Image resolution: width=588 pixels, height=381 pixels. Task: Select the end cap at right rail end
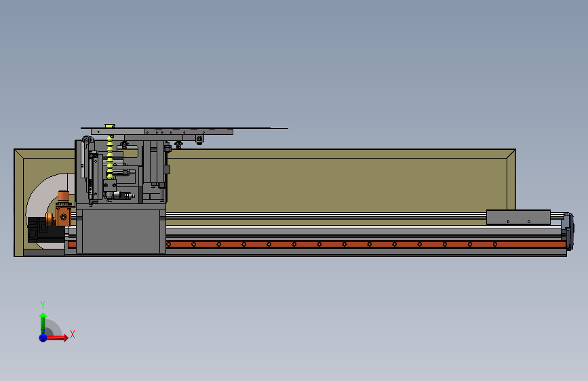click(568, 230)
